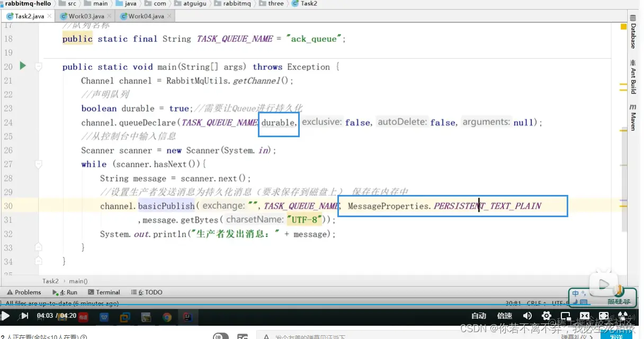644x339 pixels.
Task: Switch to Work03.java editor tab
Action: click(x=86, y=16)
